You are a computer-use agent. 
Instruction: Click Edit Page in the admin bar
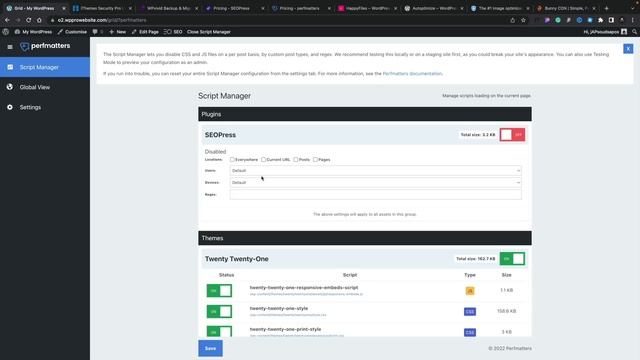145,32
